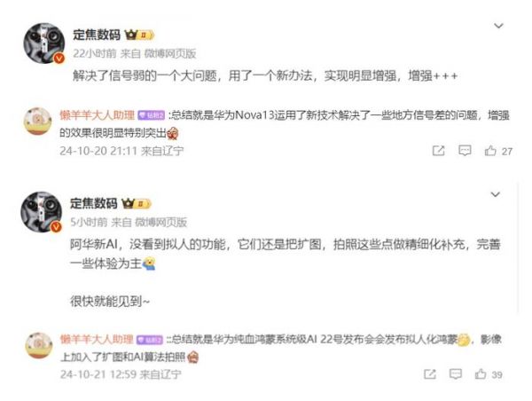This screenshot has height=401, width=532.
Task: Like the comment with 39 likes
Action: tap(481, 374)
